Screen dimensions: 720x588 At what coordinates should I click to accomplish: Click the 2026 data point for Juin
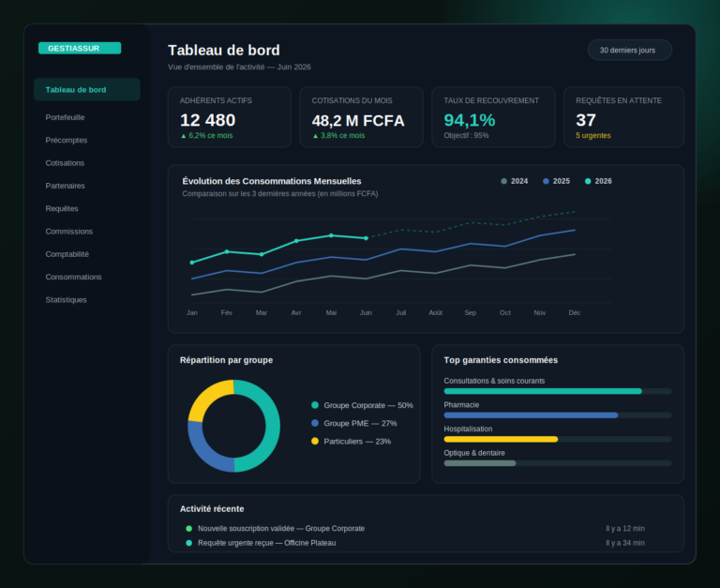pyautogui.click(x=366, y=238)
